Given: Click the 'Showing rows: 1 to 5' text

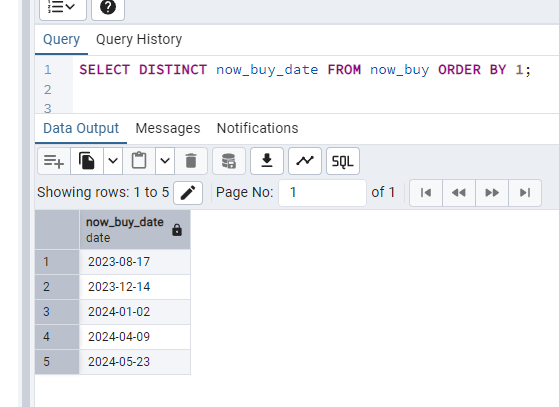Looking at the screenshot, I should pos(103,192).
